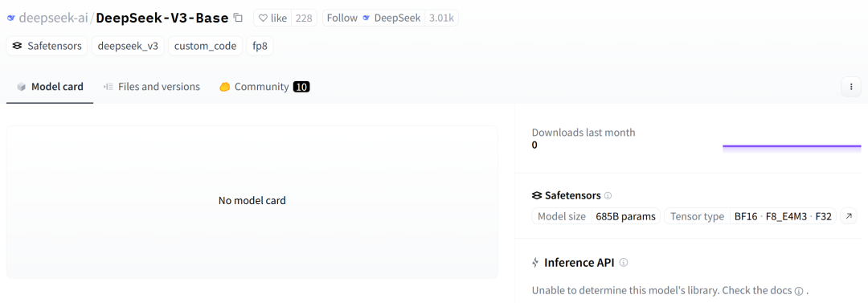Viewport: 868px width, 303px height.
Task: Click the downloads trend line chart
Action: tap(792, 147)
